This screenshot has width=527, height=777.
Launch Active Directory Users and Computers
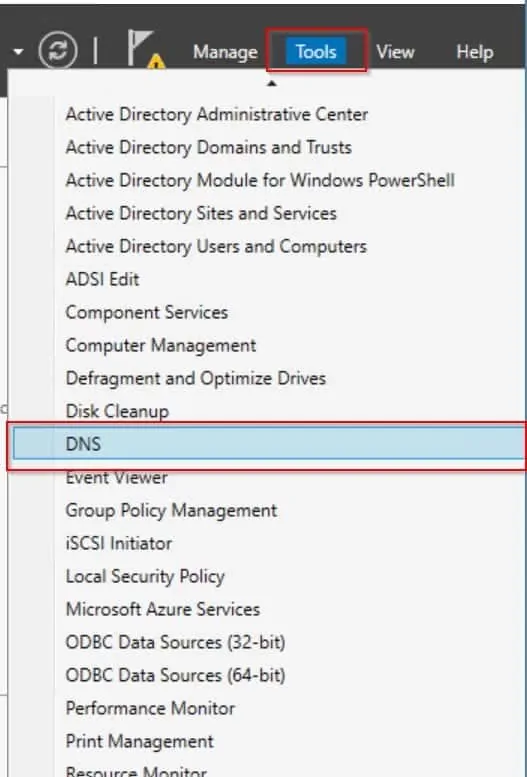point(216,246)
